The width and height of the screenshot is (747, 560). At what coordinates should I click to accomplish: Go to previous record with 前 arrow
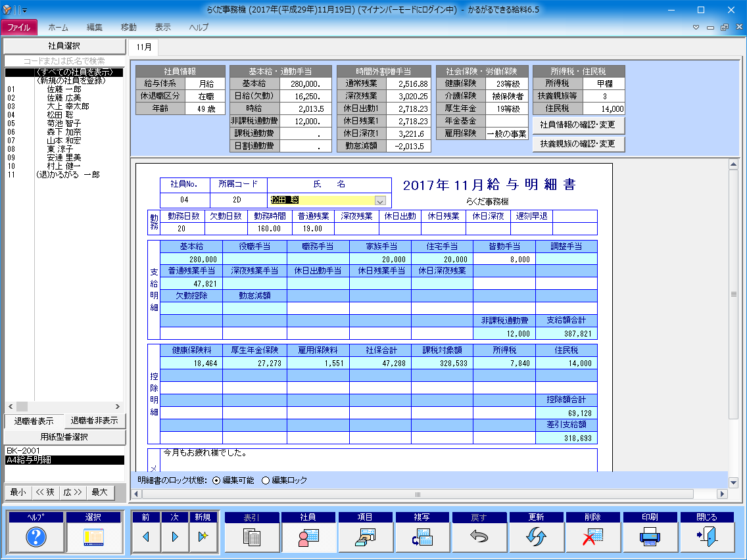click(x=146, y=537)
